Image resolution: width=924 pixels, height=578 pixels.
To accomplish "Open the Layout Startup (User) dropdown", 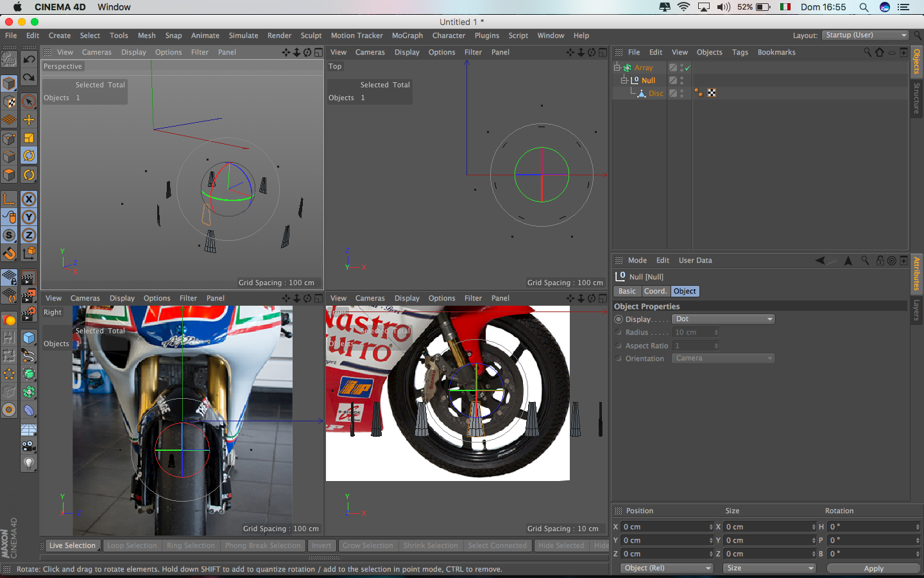I will click(866, 35).
